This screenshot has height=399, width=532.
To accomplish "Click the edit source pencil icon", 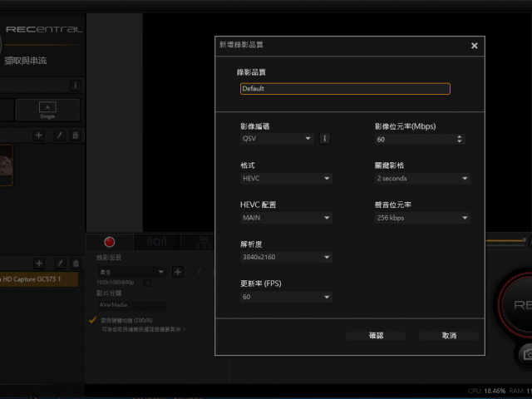I will tap(60, 264).
